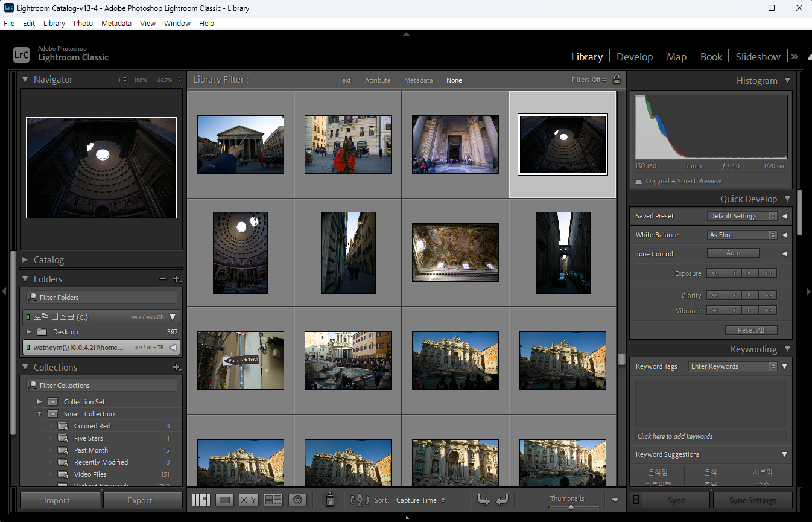Expand the Collection Set tree item
The height and width of the screenshot is (522, 812).
point(39,402)
